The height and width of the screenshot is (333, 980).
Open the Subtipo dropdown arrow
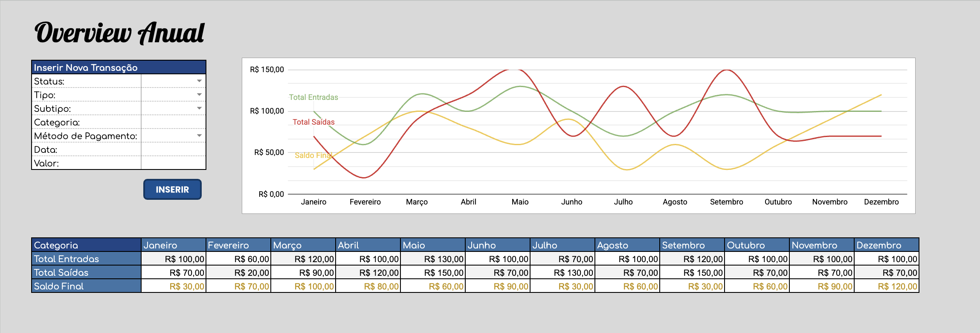tap(199, 108)
